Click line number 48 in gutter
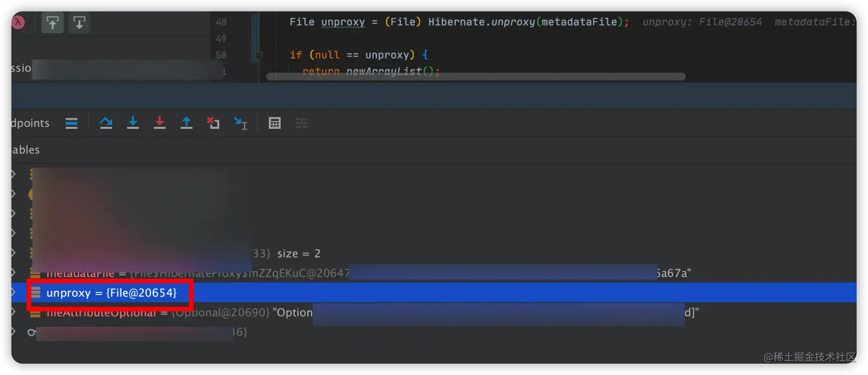 221,22
